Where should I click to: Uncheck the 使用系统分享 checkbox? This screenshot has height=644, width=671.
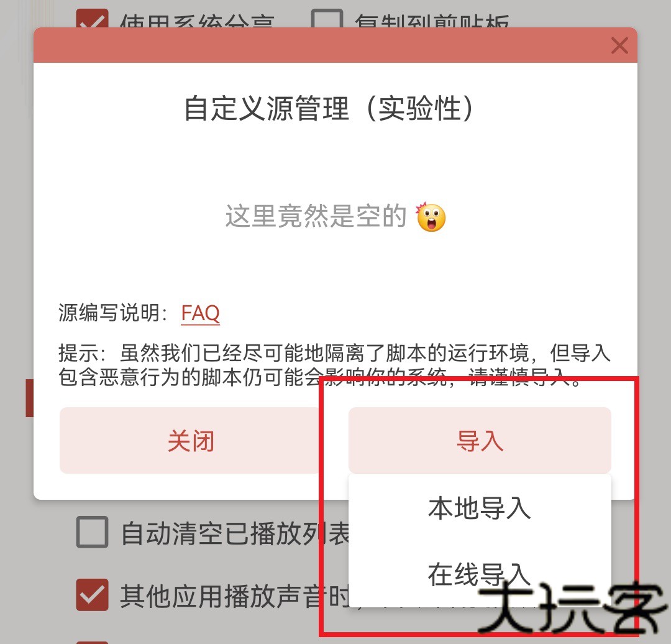[92, 19]
